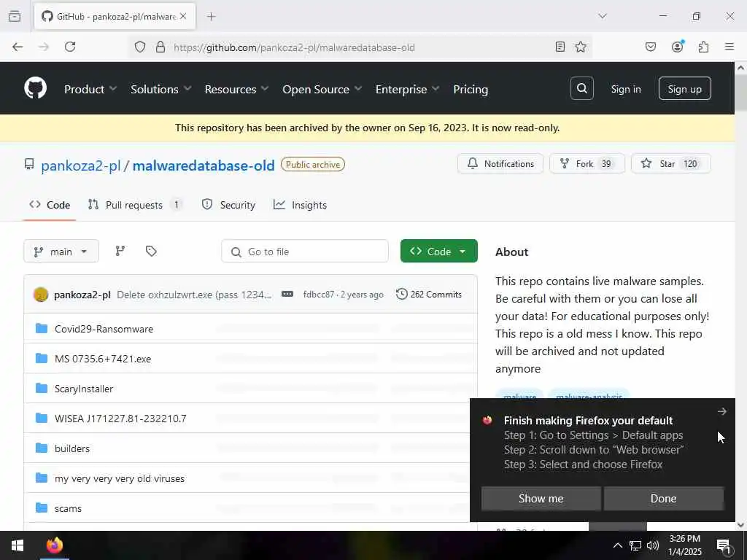Open the Pricing link
The height and width of the screenshot is (560, 747).
pos(471,89)
